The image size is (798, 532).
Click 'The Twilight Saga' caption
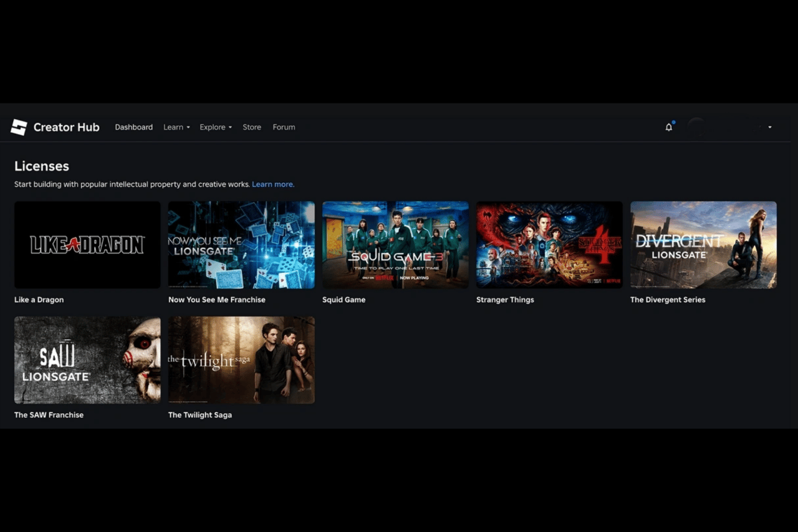(200, 415)
